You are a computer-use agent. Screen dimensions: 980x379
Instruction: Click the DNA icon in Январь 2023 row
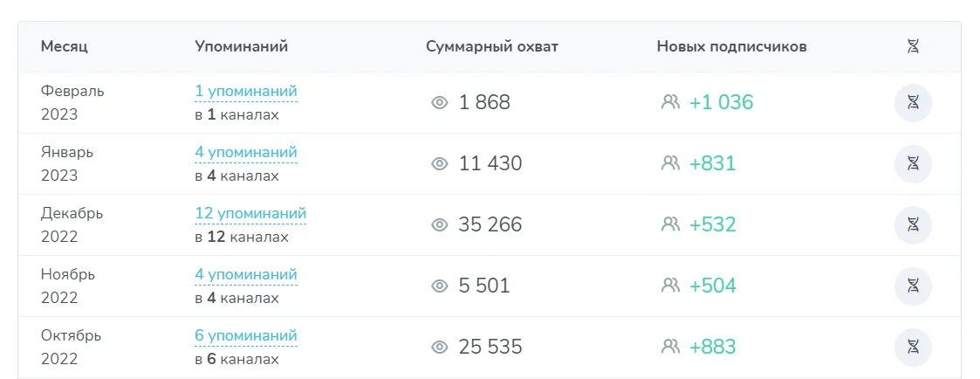(x=913, y=164)
